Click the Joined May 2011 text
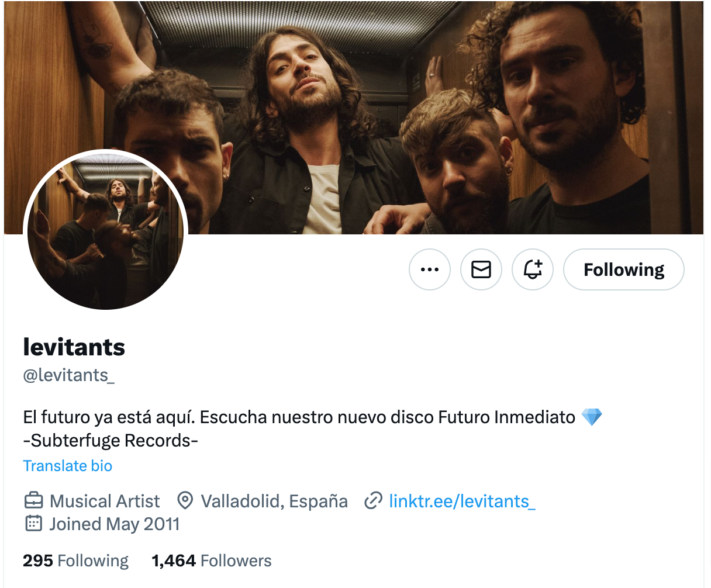The height and width of the screenshot is (588, 711). point(114,524)
